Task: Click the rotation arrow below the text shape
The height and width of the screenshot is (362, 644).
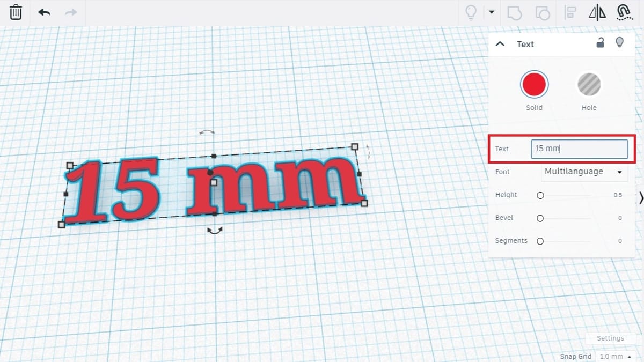Action: click(215, 230)
